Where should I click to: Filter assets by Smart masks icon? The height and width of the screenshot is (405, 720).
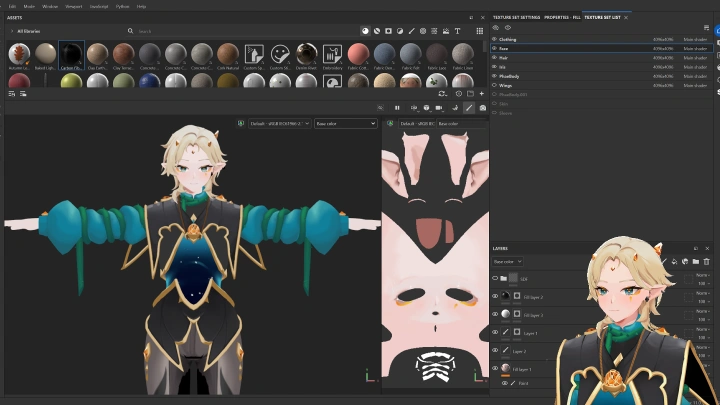pyautogui.click(x=388, y=31)
